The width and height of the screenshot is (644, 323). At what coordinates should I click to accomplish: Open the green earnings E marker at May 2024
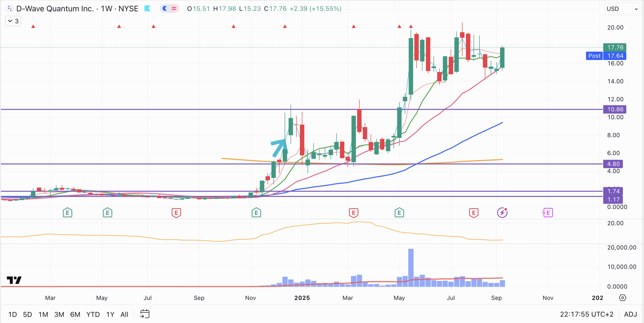107,213
